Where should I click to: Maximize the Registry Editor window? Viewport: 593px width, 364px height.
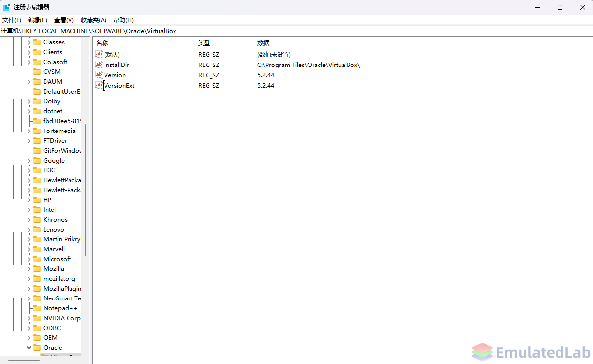click(x=560, y=7)
